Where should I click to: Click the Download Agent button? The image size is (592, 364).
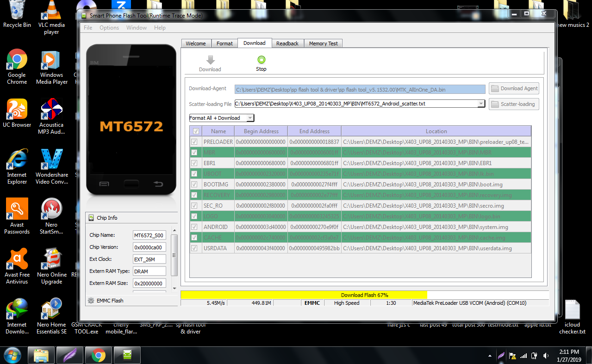pyautogui.click(x=514, y=88)
